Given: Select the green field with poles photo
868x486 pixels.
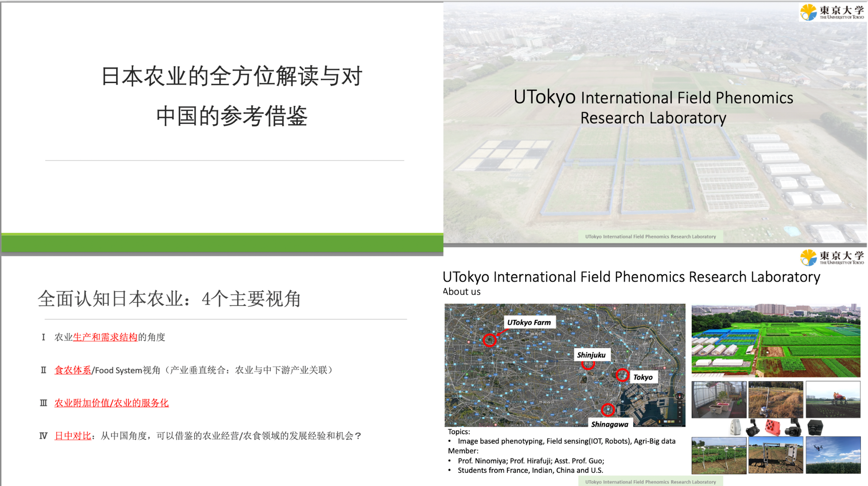Looking at the screenshot, I should click(719, 455).
